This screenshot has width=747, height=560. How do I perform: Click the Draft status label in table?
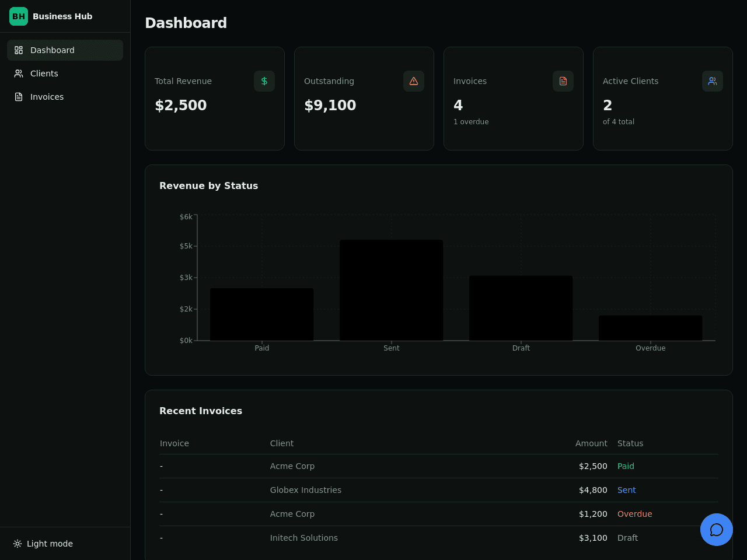point(627,538)
